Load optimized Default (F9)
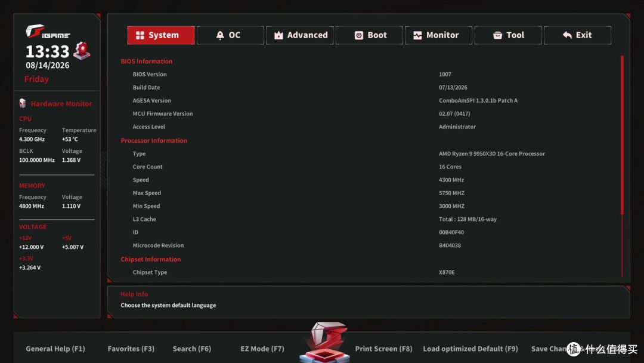The width and height of the screenshot is (644, 363). [470, 349]
